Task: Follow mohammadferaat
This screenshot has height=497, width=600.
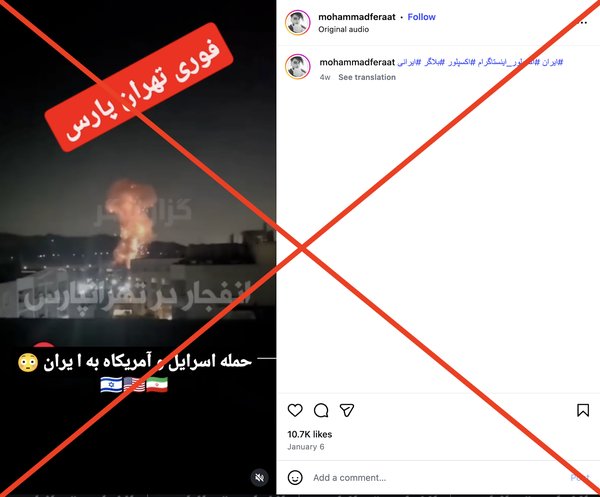Action: click(x=421, y=17)
